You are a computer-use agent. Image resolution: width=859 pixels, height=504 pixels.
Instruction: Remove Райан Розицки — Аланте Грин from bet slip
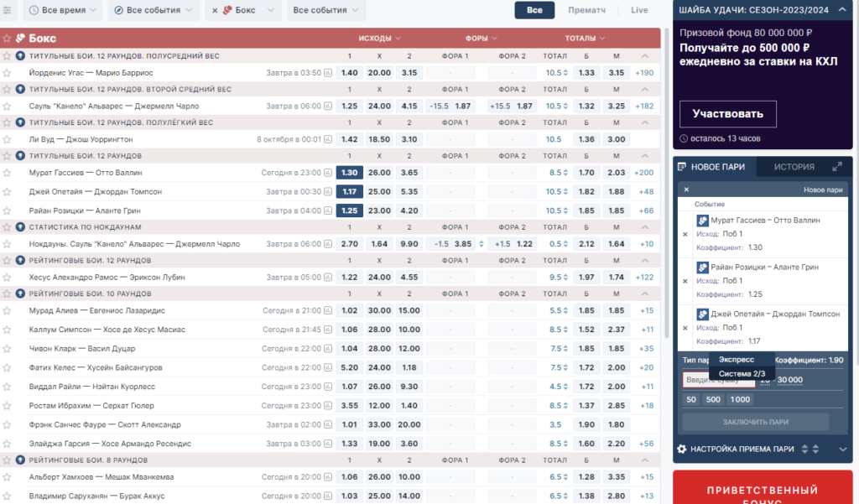click(x=685, y=281)
